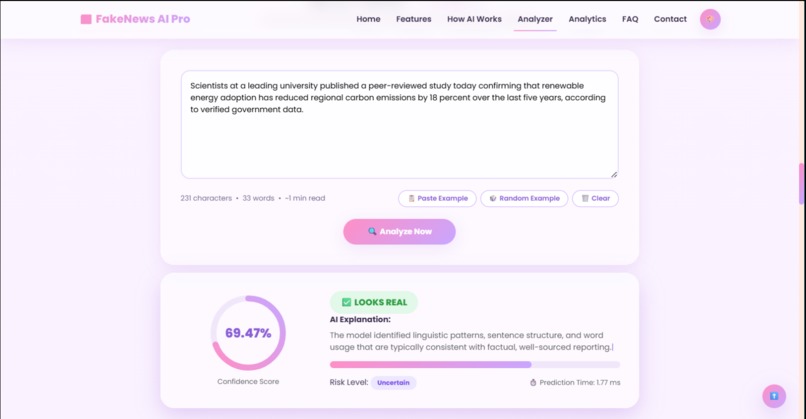The width and height of the screenshot is (806, 419).
Task: Click the 69.47% confidence ring
Action: [x=248, y=333]
